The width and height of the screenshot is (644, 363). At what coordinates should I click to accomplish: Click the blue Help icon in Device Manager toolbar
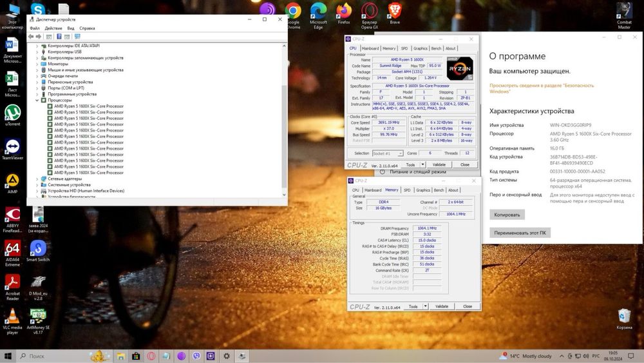(59, 37)
